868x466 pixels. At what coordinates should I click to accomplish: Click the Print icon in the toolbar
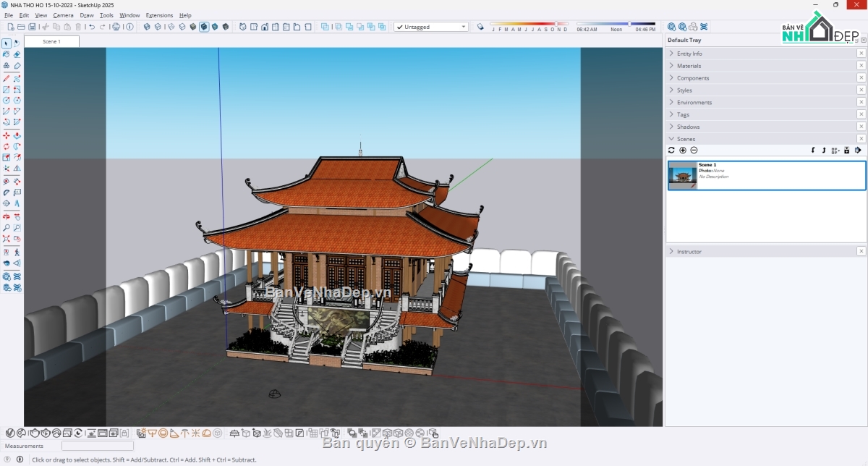point(116,27)
